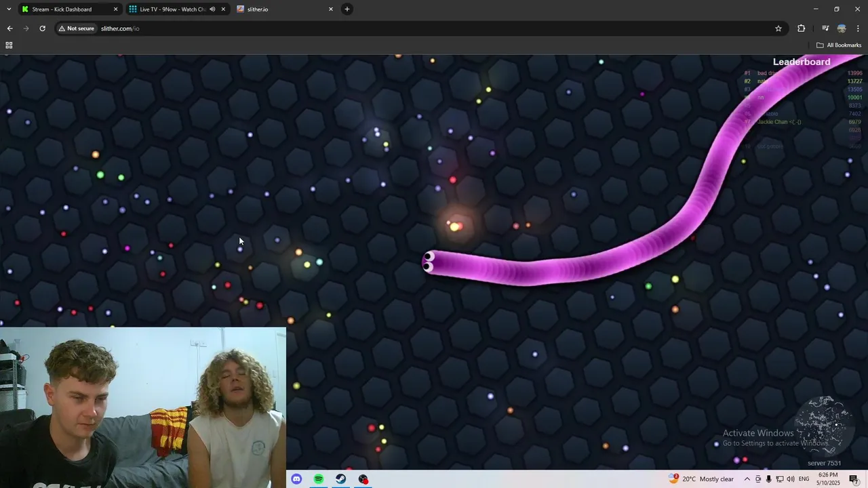
Task: Open the tab search dropdown arrow
Action: [9, 9]
